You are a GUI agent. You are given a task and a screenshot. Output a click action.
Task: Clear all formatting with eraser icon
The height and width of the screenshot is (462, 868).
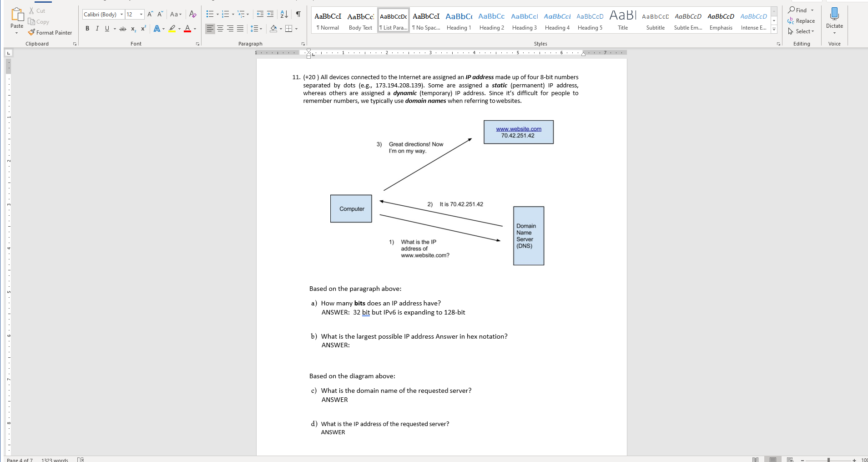[x=192, y=14]
